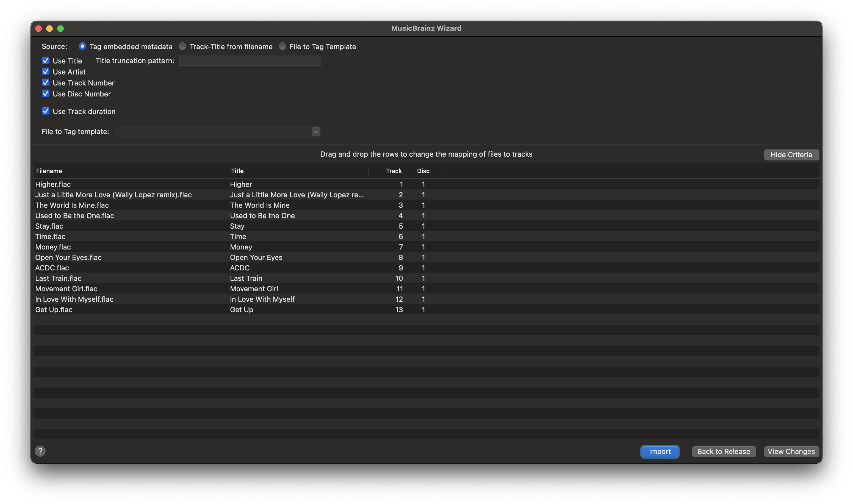Toggle the Use Title checkbox
Image resolution: width=853 pixels, height=504 pixels.
pyautogui.click(x=46, y=60)
